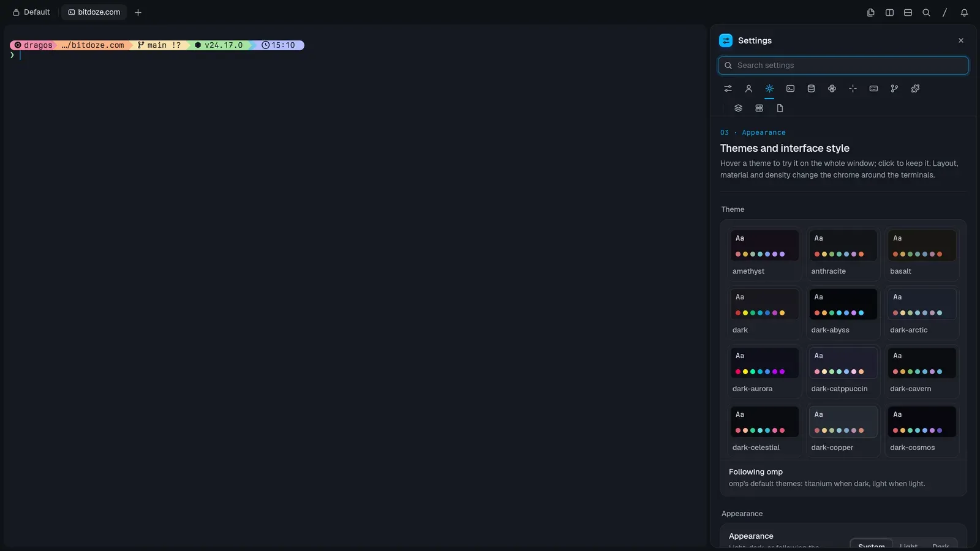Open the crosshair settings section
980x551 pixels.
click(x=853, y=89)
